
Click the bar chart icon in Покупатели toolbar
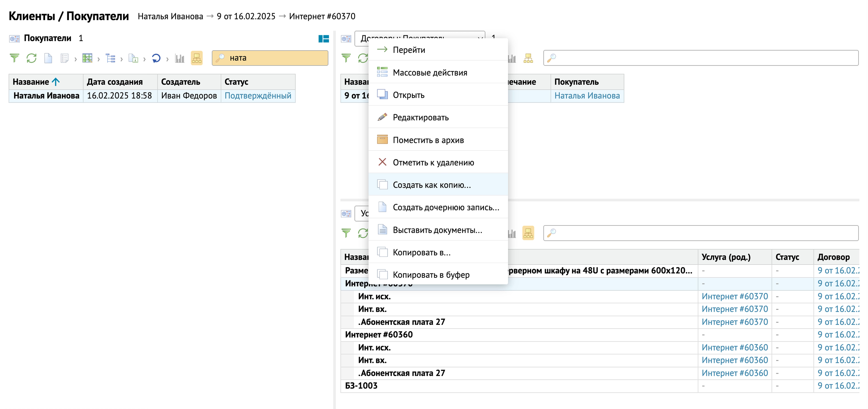[180, 58]
